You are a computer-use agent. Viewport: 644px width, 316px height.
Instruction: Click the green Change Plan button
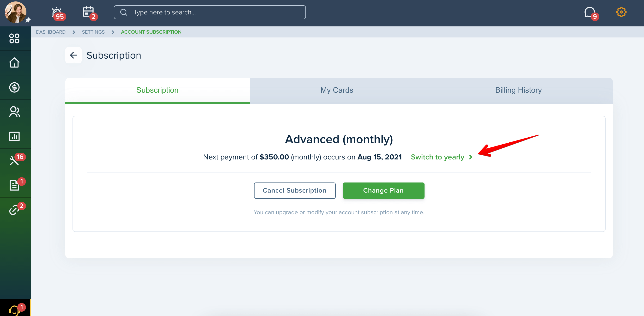tap(383, 190)
